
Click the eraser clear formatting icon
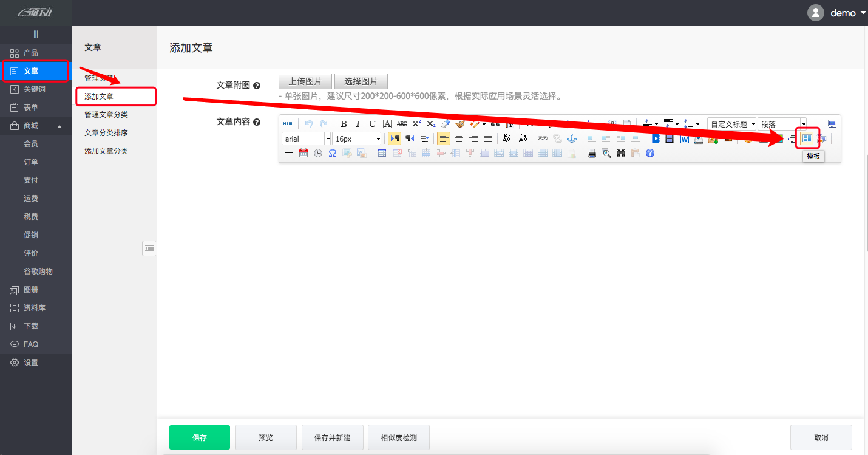[445, 124]
